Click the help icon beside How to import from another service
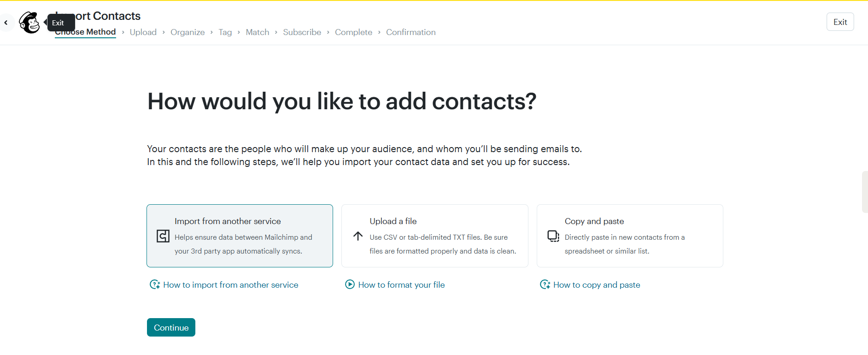This screenshot has width=868, height=355. tap(155, 284)
